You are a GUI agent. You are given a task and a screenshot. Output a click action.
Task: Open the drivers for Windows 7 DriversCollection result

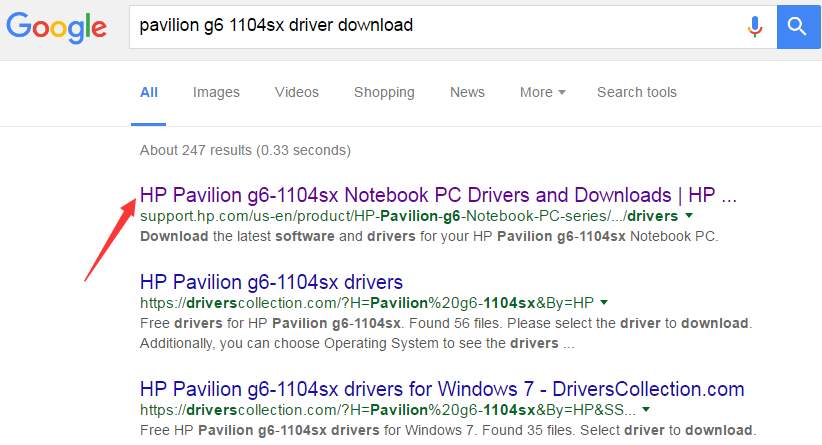(442, 389)
